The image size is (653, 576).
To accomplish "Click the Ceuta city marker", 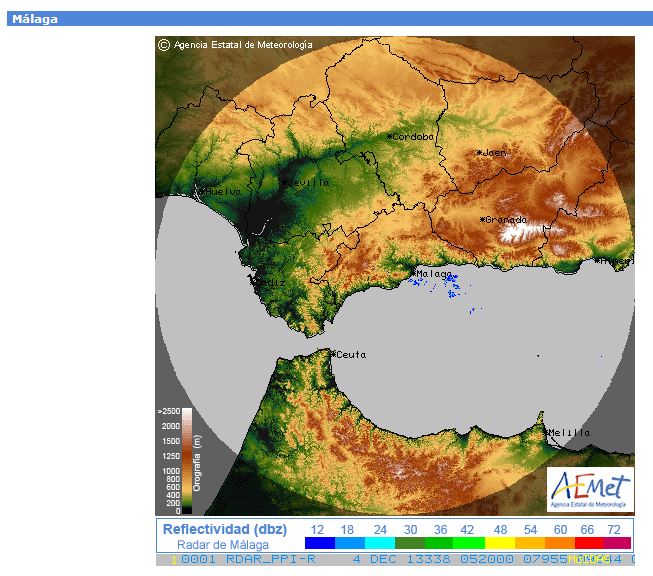I will click(x=333, y=353).
